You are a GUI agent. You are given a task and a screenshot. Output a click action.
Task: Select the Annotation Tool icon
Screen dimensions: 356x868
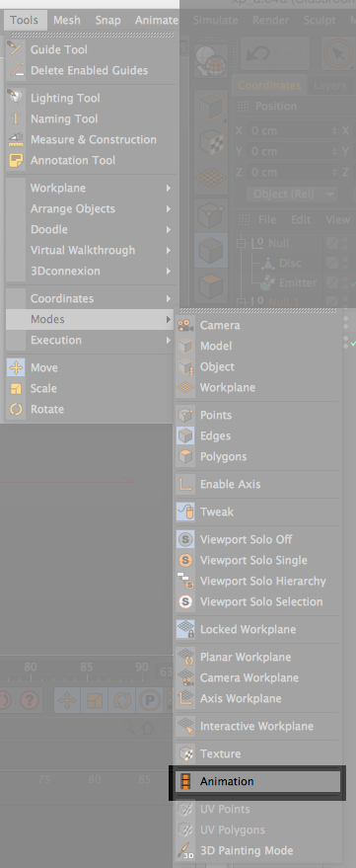[x=16, y=161]
